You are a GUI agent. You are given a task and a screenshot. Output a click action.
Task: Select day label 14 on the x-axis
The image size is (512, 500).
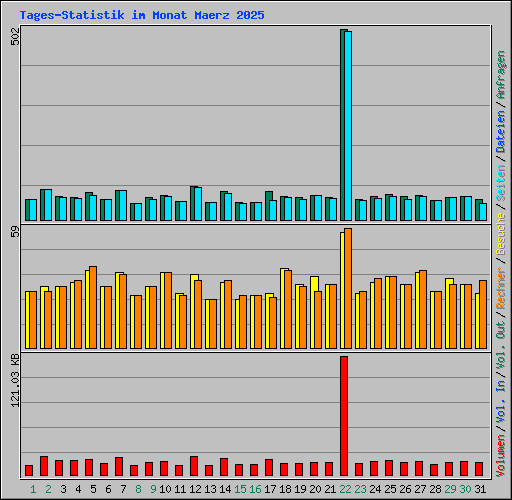pos(225,489)
